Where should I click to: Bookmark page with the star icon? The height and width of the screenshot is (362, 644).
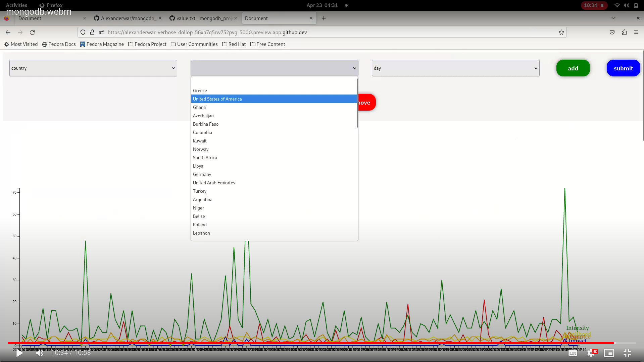[x=561, y=33]
